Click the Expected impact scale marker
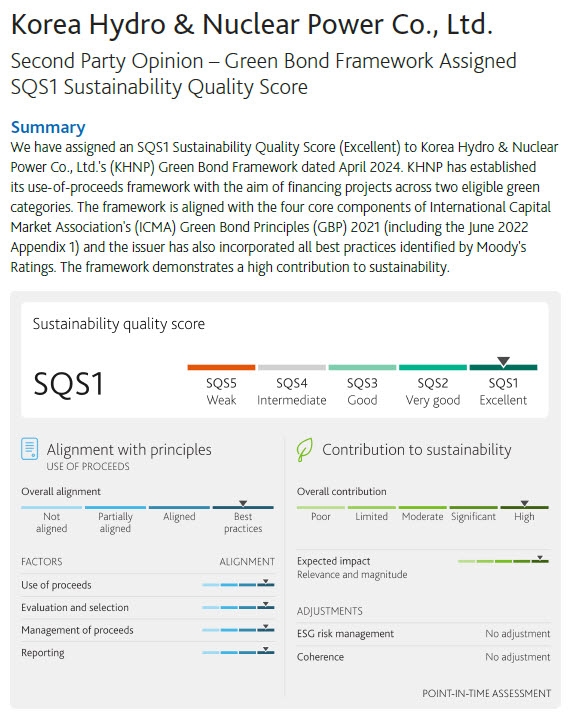Screen dimensions: 573x716 pyautogui.click(x=540, y=558)
